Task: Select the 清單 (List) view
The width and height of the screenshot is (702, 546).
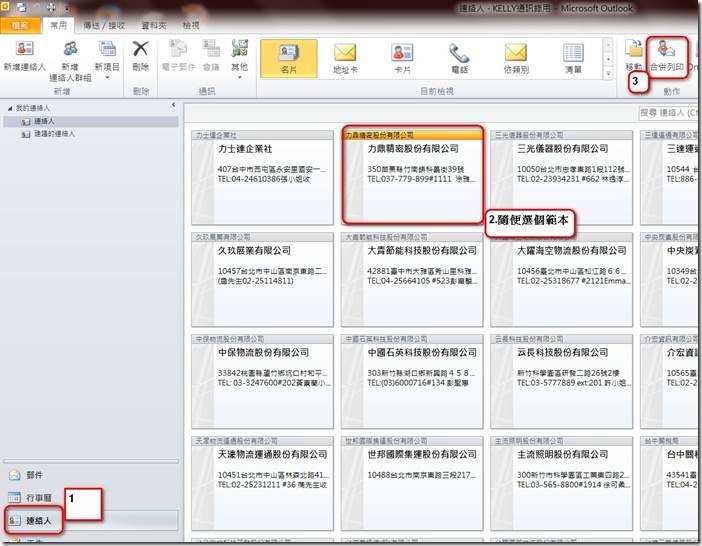Action: [x=573, y=58]
